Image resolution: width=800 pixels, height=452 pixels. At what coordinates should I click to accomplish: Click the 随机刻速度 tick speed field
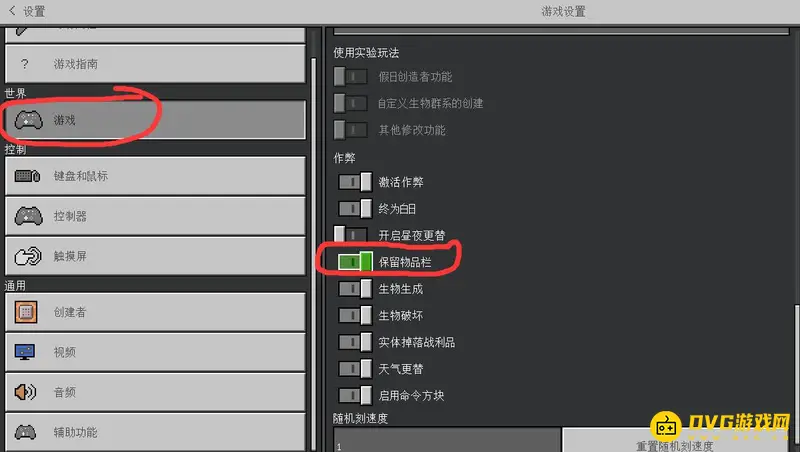point(447,440)
